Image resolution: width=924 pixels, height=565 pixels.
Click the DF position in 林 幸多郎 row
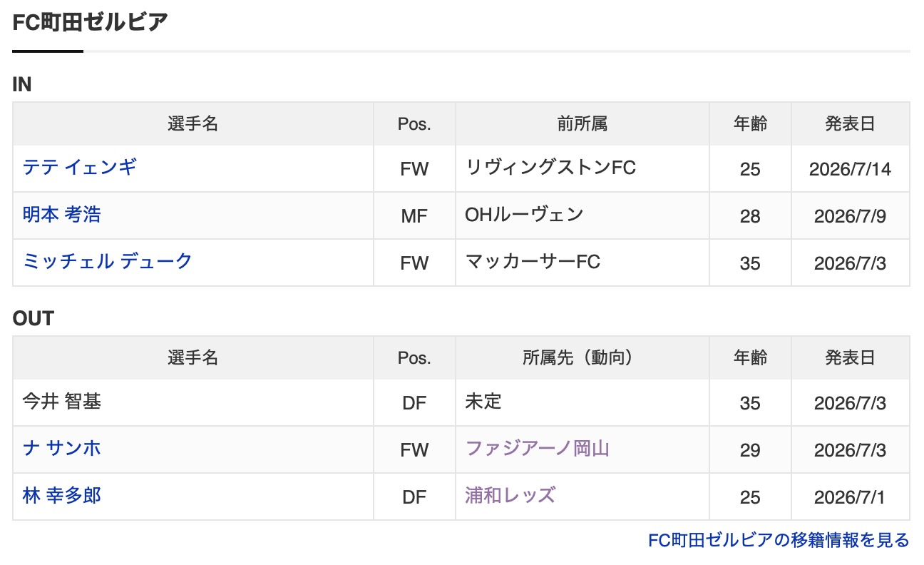414,498
